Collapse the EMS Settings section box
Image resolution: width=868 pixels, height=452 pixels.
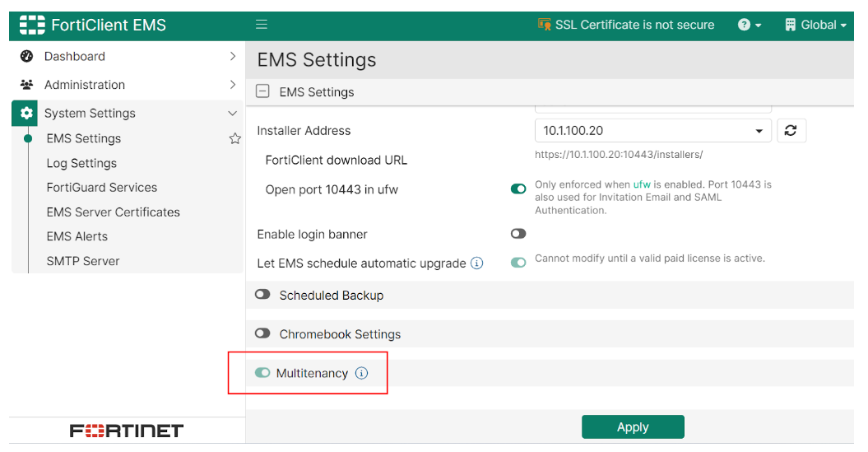[263, 91]
